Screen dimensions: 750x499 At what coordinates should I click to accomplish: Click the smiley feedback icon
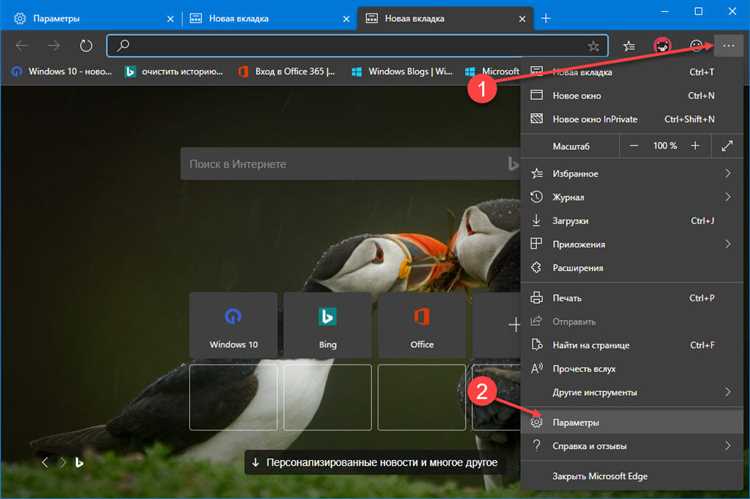(x=696, y=45)
